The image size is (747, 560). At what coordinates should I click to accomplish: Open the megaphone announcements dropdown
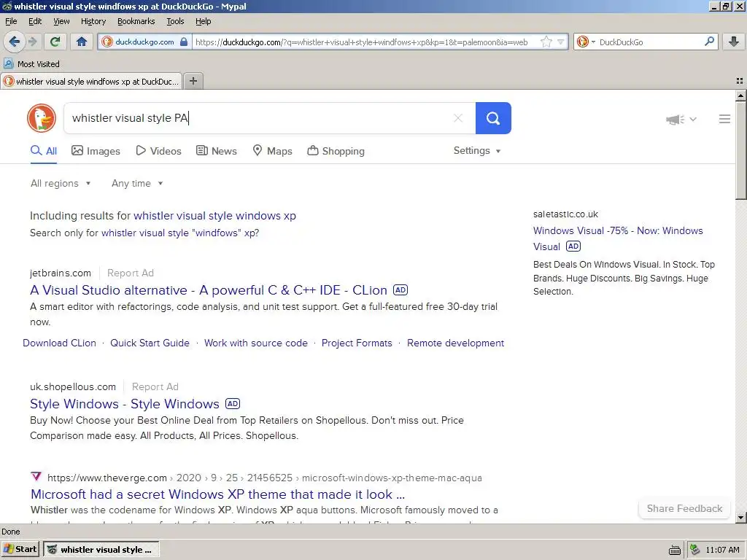[x=681, y=119]
